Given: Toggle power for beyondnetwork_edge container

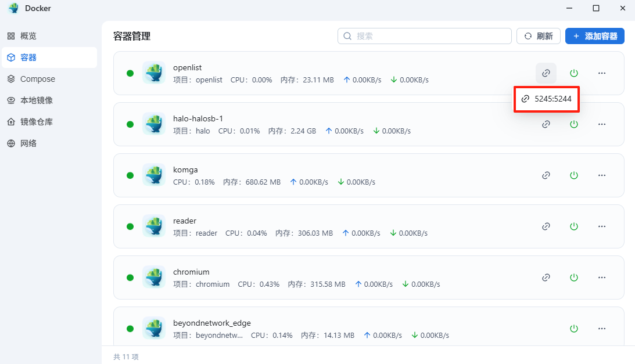Looking at the screenshot, I should 574,329.
